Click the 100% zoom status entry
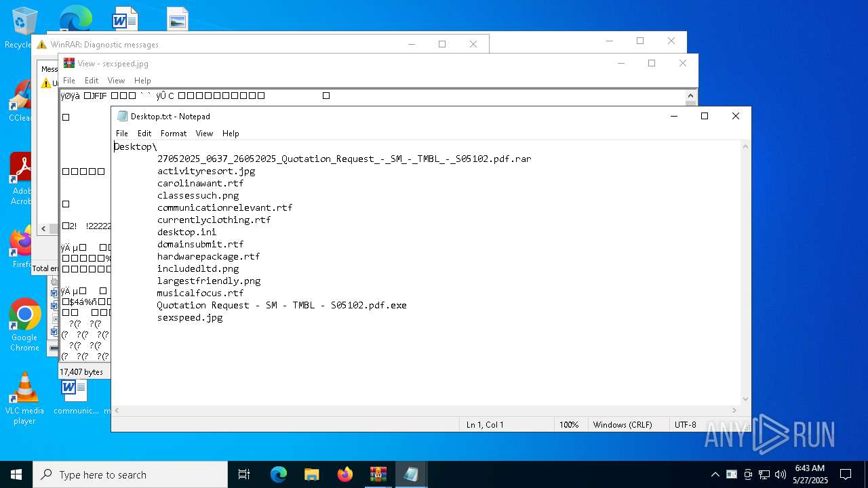The height and width of the screenshot is (488, 868). click(569, 425)
